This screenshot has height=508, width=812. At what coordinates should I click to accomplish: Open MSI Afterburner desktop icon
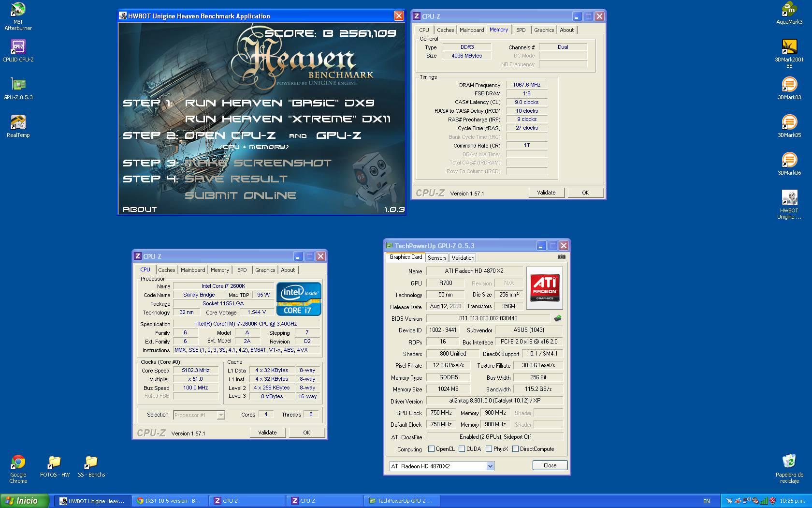pyautogui.click(x=18, y=16)
